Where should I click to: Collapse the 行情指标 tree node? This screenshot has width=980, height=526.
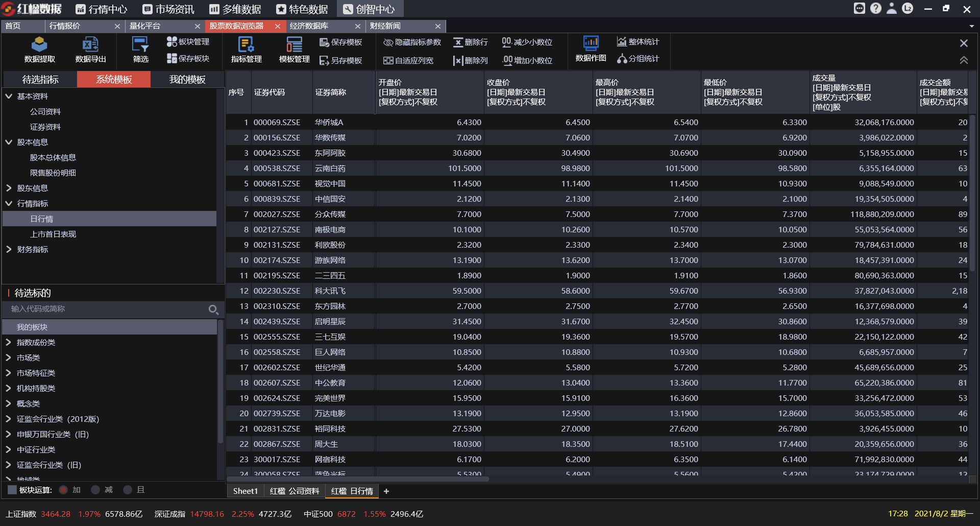(x=9, y=204)
